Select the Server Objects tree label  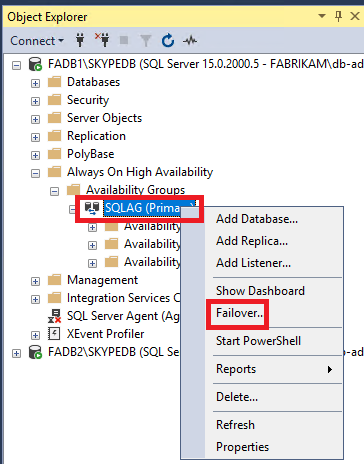pyautogui.click(x=104, y=118)
